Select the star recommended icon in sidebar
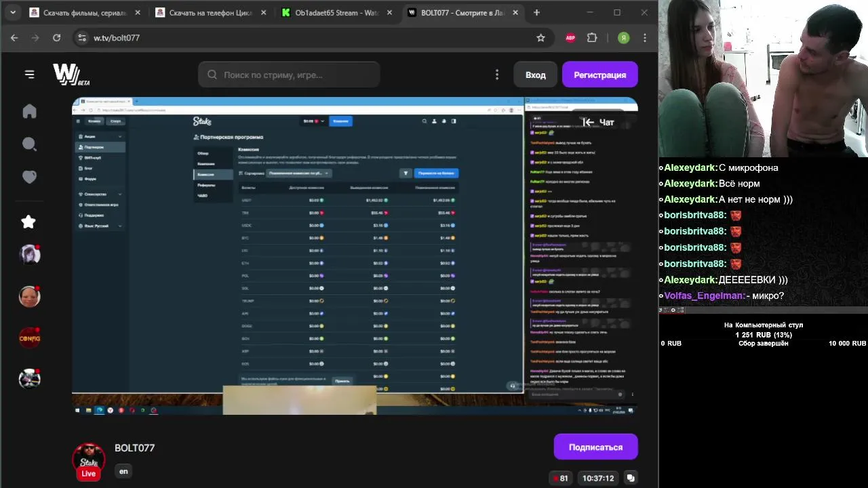This screenshot has height=488, width=868. [28, 222]
